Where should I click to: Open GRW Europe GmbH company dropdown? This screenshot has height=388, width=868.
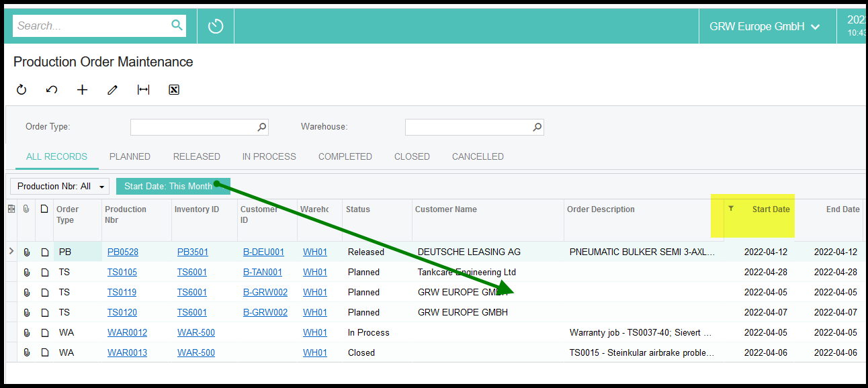click(765, 27)
